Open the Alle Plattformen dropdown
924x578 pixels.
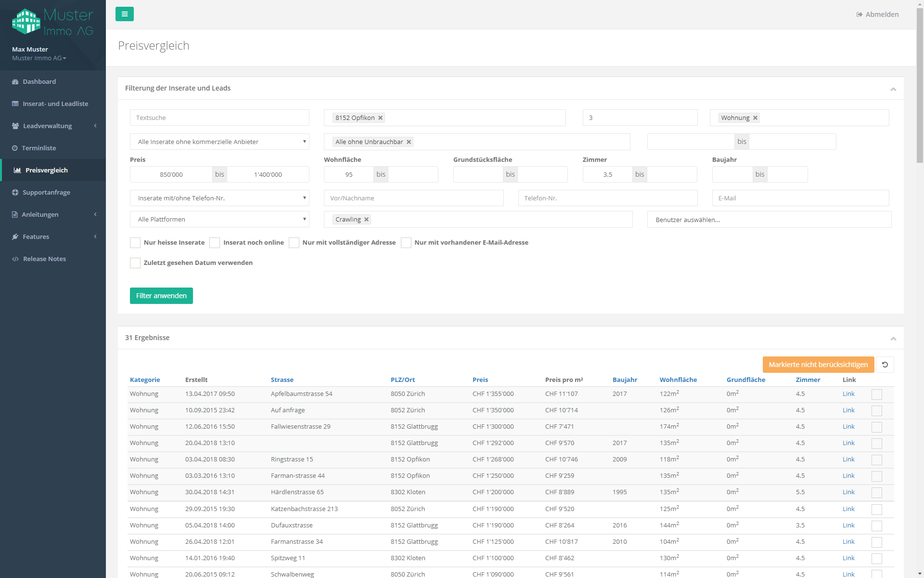click(219, 220)
